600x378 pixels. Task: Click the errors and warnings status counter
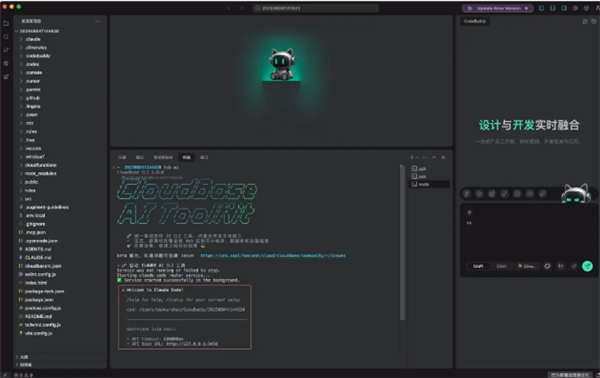pos(23,375)
